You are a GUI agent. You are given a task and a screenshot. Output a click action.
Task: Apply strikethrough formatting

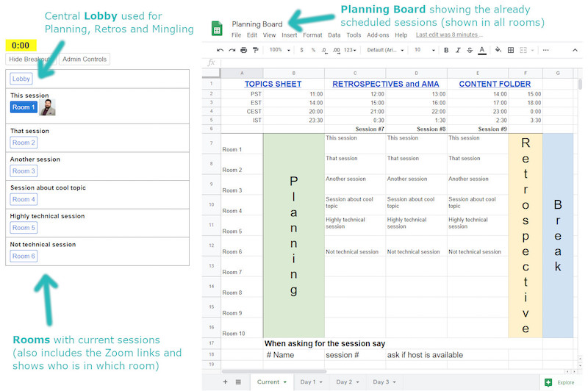coord(470,50)
